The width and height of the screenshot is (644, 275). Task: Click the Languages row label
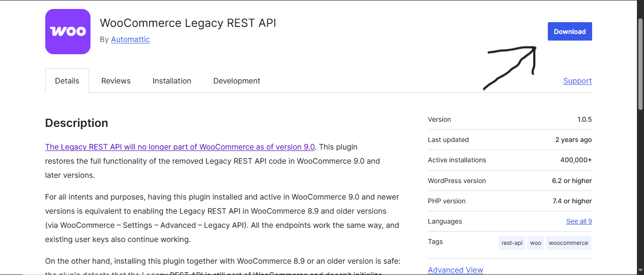pos(445,221)
